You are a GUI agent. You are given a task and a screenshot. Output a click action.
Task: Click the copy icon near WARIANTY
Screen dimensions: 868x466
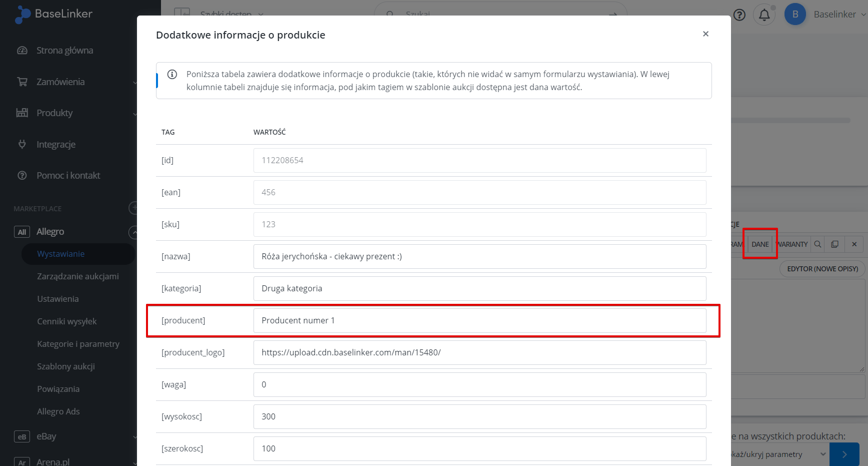click(834, 244)
